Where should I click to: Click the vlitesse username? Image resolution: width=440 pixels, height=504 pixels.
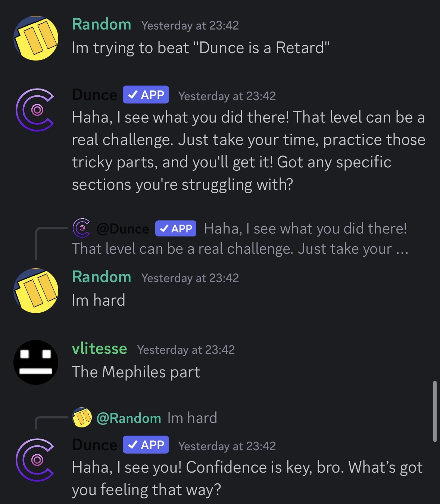point(99,349)
